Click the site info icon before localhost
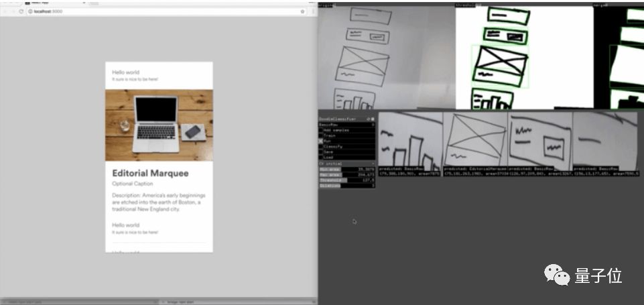 pyautogui.click(x=30, y=11)
